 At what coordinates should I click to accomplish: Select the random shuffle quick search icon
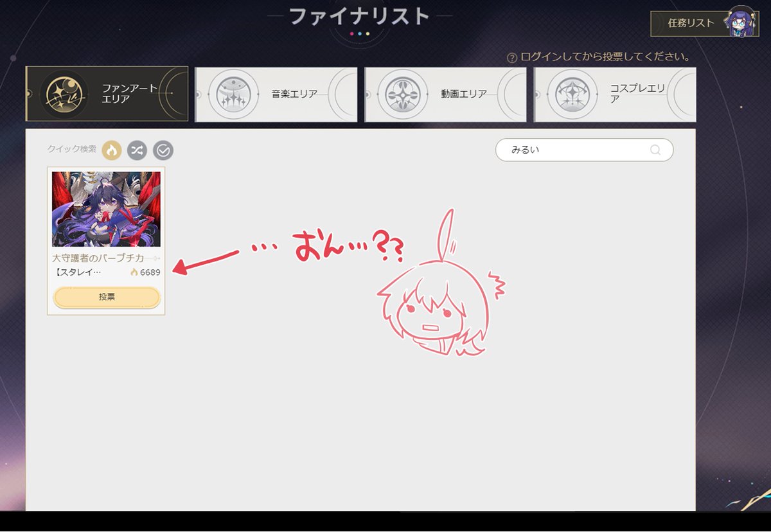pos(137,150)
